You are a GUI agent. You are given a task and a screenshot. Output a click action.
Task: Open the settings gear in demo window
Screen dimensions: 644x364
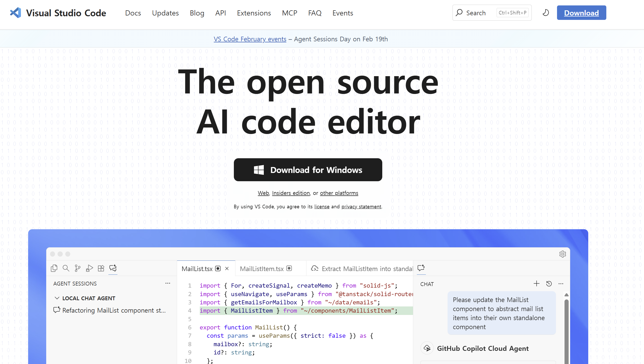562,254
